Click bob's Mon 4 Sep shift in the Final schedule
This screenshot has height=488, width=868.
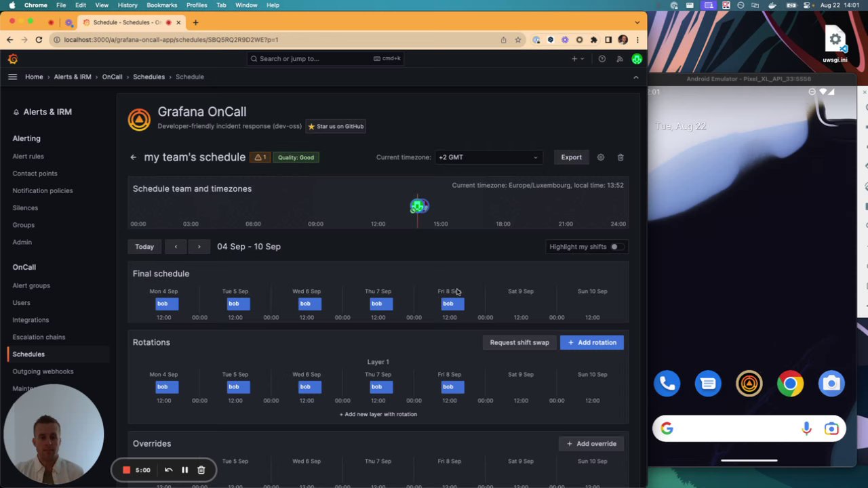point(167,304)
